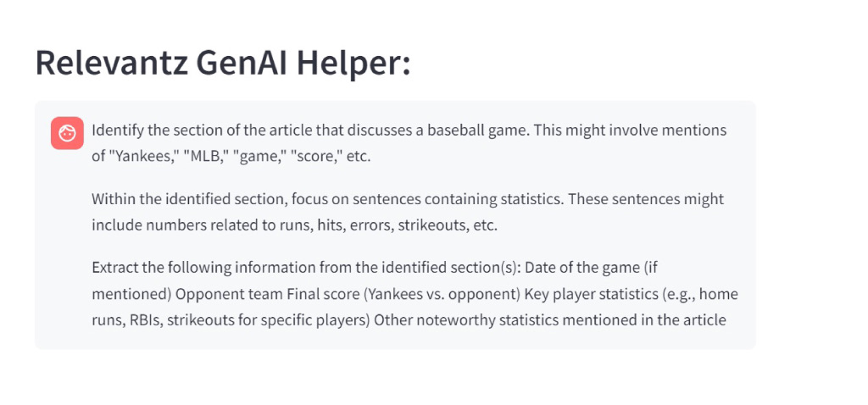Select the paragraph starting "Within the identified section"
The height and width of the screenshot is (405, 868).
pyautogui.click(x=408, y=212)
